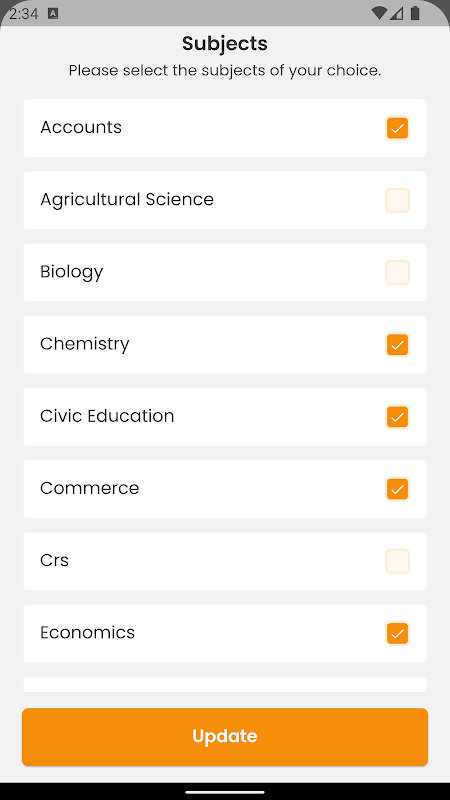Check the Biology checkbox
This screenshot has height=800, width=450.
[x=397, y=272]
